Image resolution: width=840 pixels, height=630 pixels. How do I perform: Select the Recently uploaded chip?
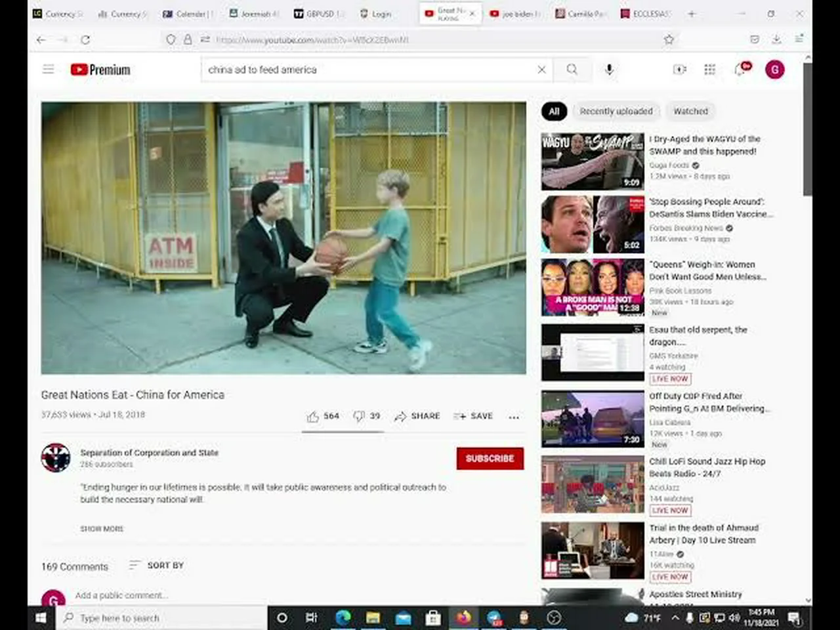(616, 112)
